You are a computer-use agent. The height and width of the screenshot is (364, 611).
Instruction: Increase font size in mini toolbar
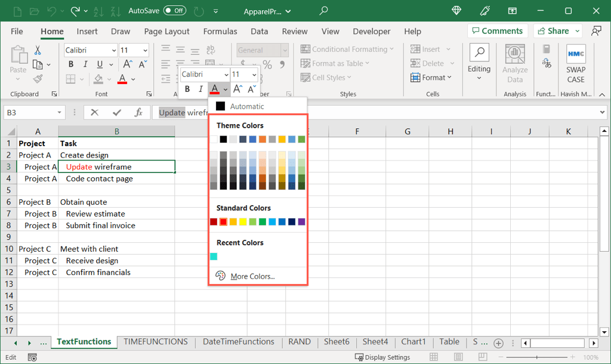coord(237,90)
